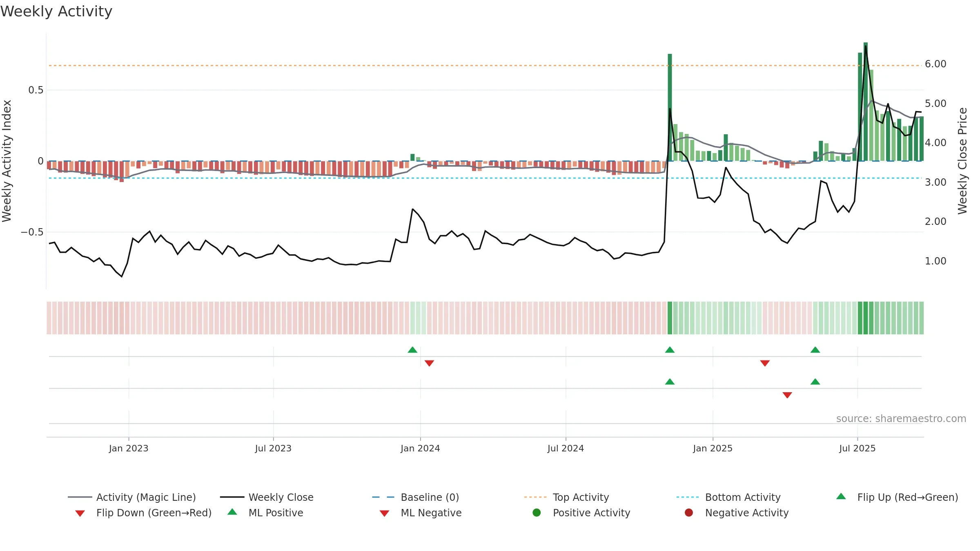This screenshot has height=551, width=980.
Task: Click the Jul 2023 axis label
Action: click(273, 448)
